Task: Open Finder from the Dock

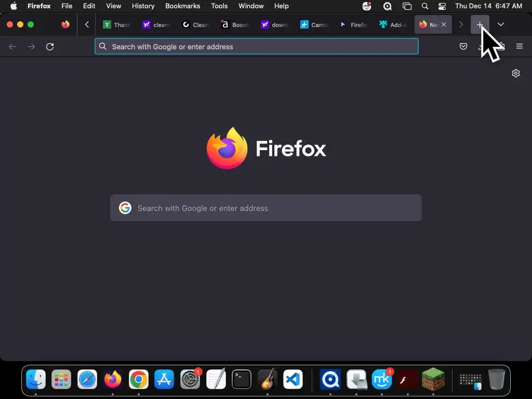Action: [36, 379]
